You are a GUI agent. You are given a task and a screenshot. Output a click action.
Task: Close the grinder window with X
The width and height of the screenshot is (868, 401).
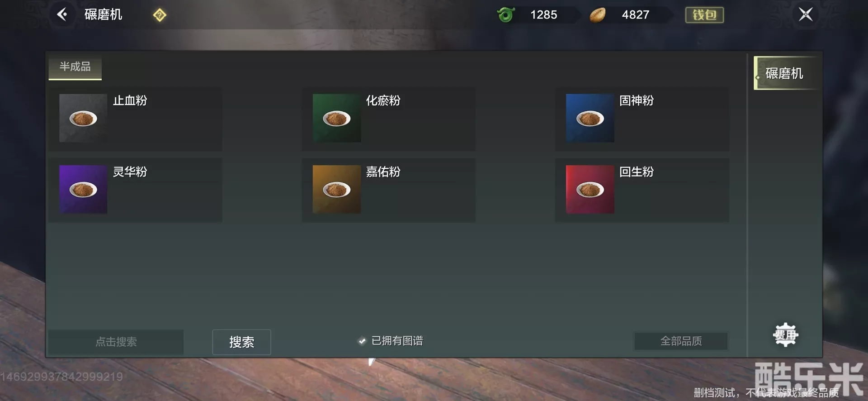coord(806,14)
